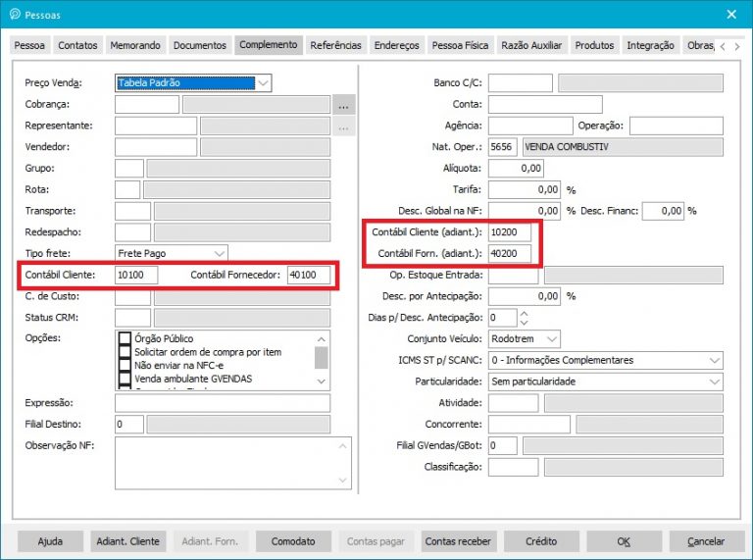Click the Contábil Fornecedor field with 40100
Viewport: 753px width, 560px height.
coord(309,275)
